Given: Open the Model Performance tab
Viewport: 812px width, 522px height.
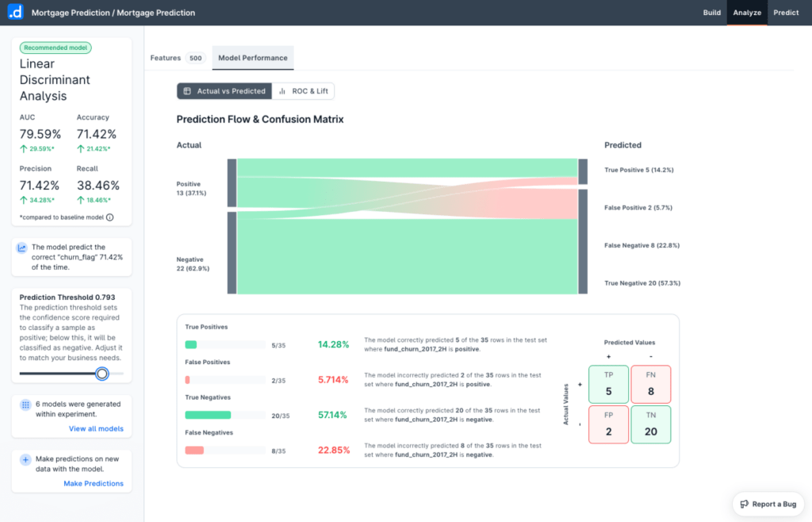Looking at the screenshot, I should (x=252, y=58).
